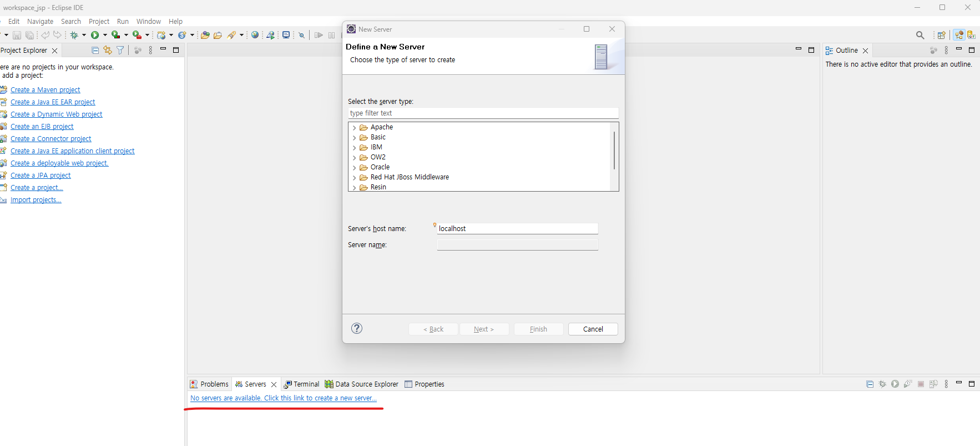This screenshot has width=980, height=446.
Task: Open a Terminal via monitor icon
Action: (x=286, y=35)
